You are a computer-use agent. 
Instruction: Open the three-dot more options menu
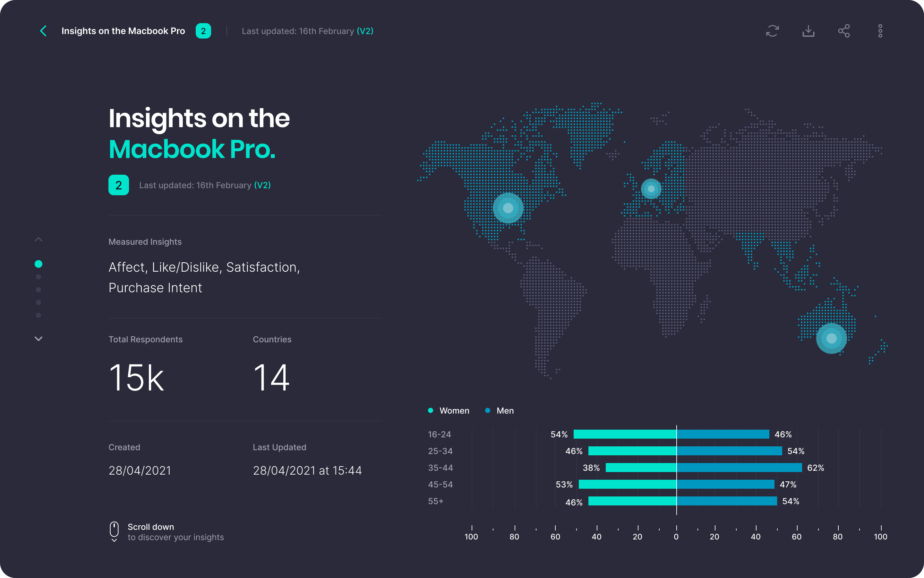(880, 31)
